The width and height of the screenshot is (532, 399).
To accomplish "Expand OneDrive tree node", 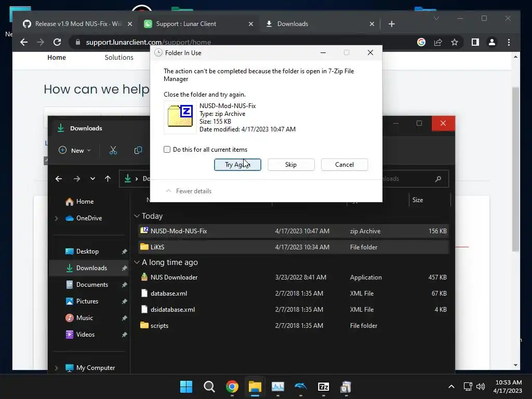I will pyautogui.click(x=56, y=218).
